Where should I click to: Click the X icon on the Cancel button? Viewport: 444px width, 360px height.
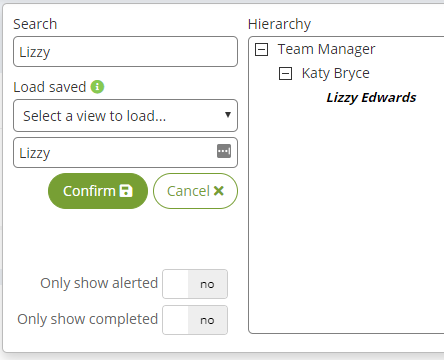pyautogui.click(x=219, y=191)
